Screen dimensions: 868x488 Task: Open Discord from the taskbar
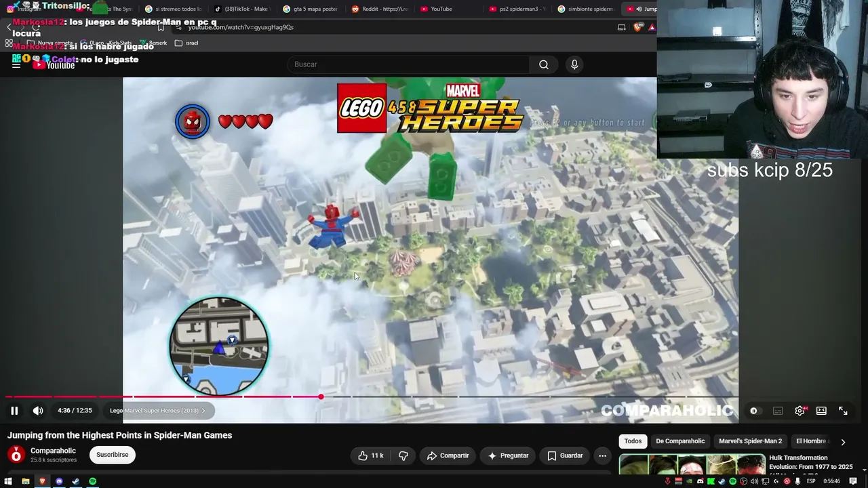pyautogui.click(x=59, y=481)
